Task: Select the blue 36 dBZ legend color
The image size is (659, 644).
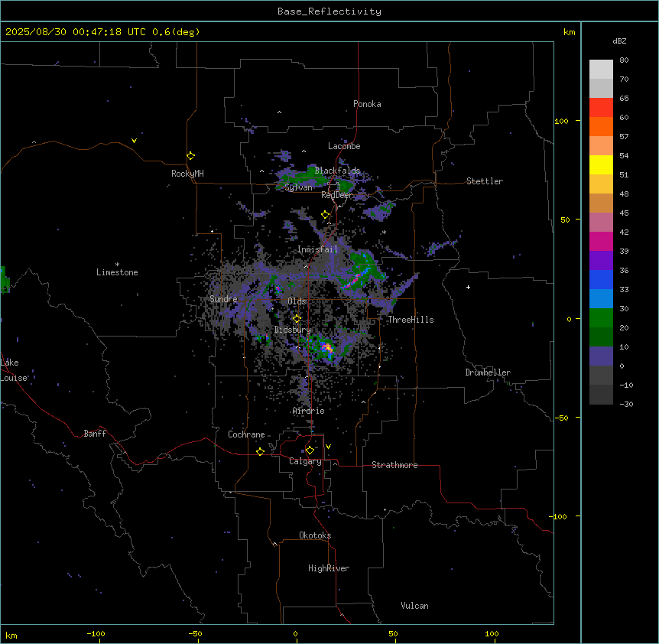Action: point(601,279)
